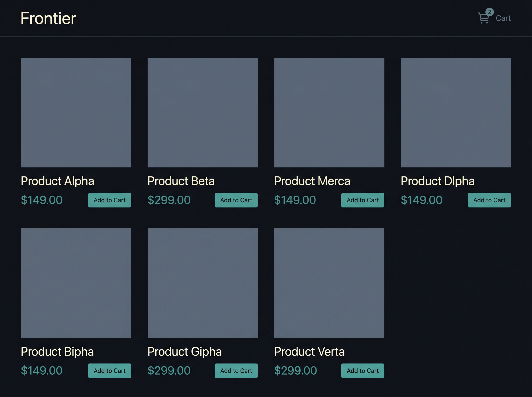This screenshot has height=397, width=532.
Task: Click the $149.00 price of Product Dlpha
Action: pos(421,200)
